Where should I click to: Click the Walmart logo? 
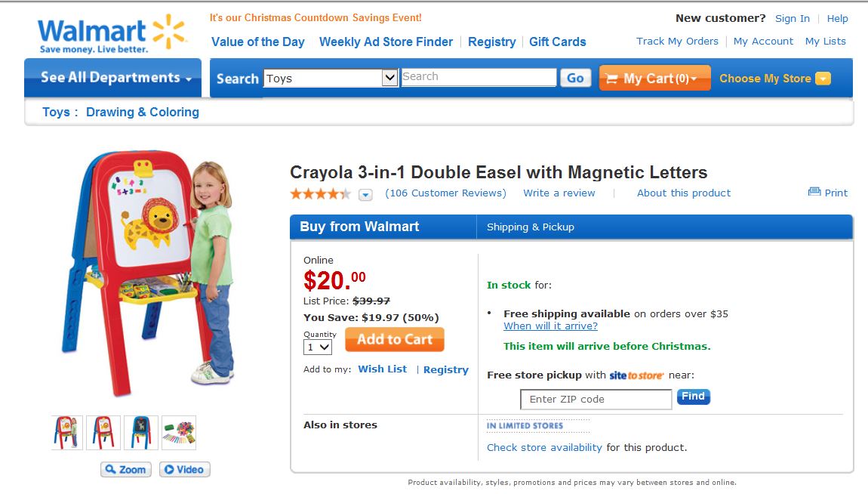[x=111, y=34]
